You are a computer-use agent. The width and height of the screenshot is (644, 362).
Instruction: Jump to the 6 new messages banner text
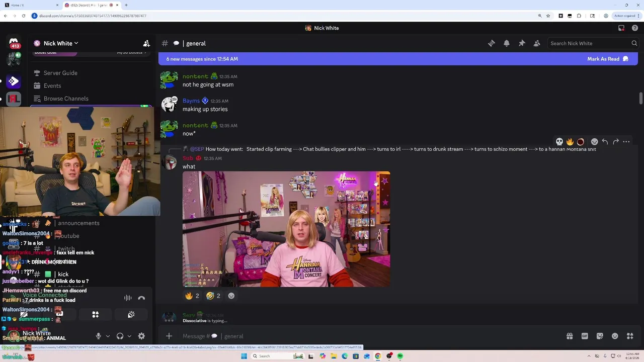tap(202, 59)
